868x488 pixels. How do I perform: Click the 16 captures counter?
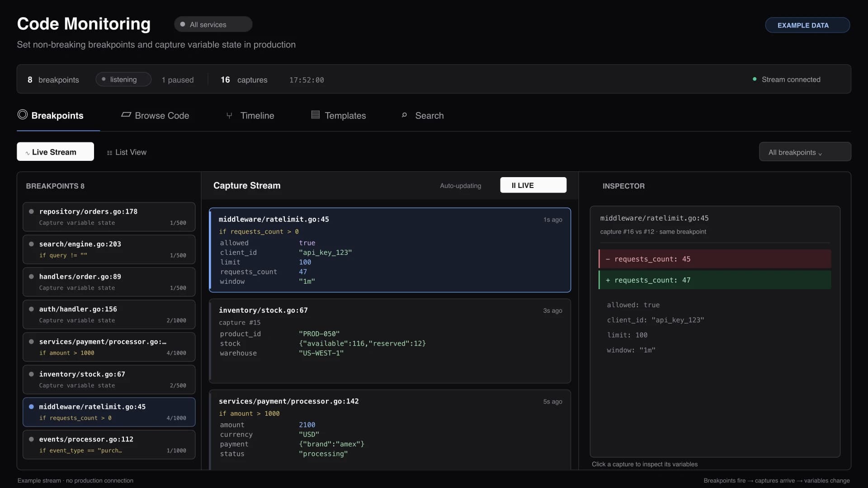click(x=244, y=80)
